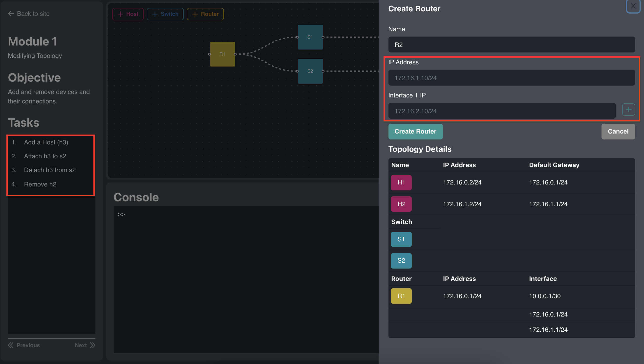
Task: Click the yellow R1 router badge in the table
Action: (x=401, y=296)
